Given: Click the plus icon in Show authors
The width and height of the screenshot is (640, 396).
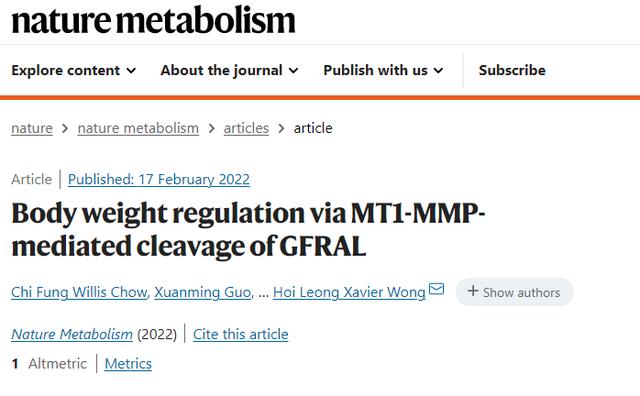Looking at the screenshot, I should pos(473,291).
